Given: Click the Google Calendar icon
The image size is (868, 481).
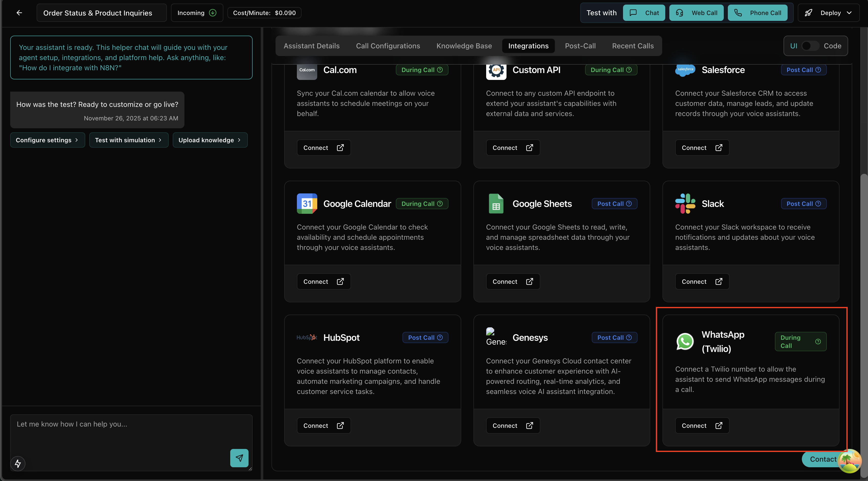Looking at the screenshot, I should pos(307,203).
